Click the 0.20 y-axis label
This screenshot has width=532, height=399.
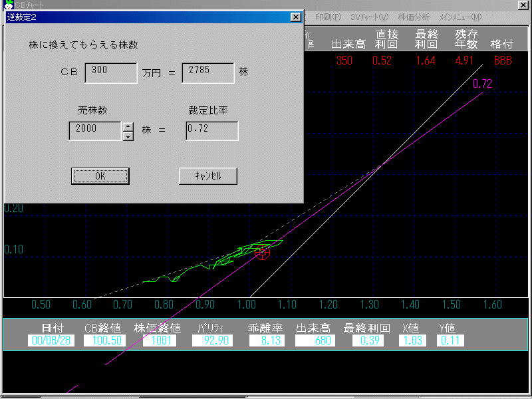tap(13, 208)
